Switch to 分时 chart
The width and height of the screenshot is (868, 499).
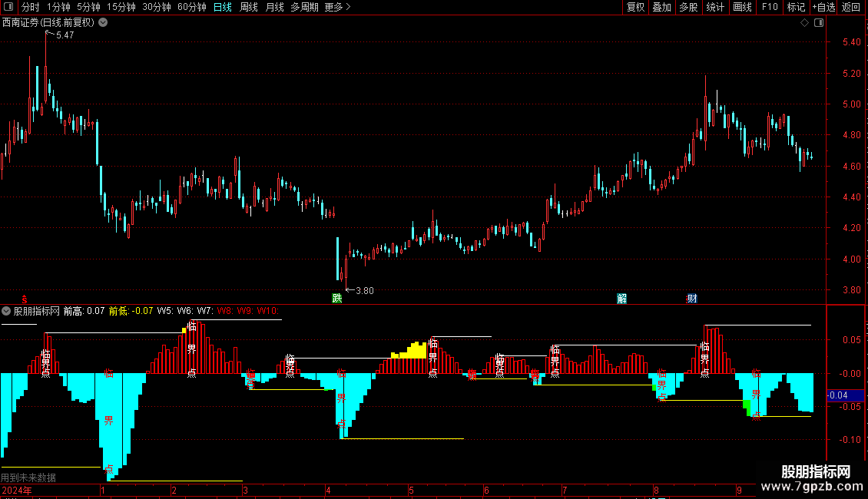pyautogui.click(x=31, y=7)
